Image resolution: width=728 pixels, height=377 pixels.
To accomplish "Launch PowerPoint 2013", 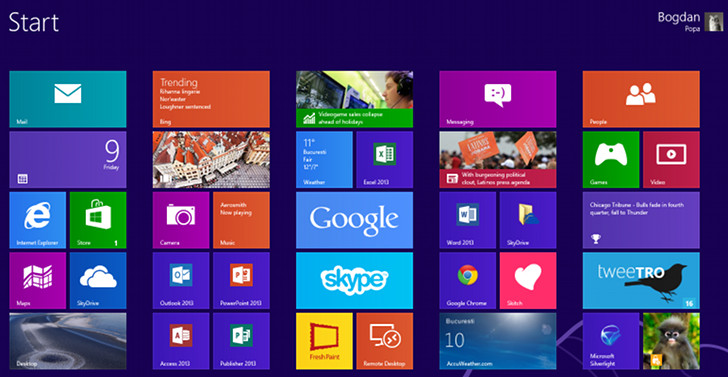I will pos(241,280).
